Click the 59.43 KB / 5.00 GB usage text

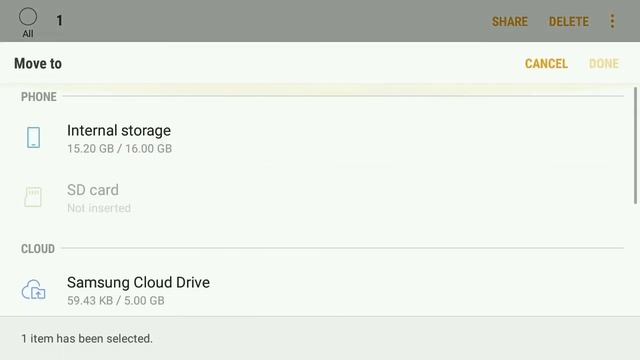point(116,301)
